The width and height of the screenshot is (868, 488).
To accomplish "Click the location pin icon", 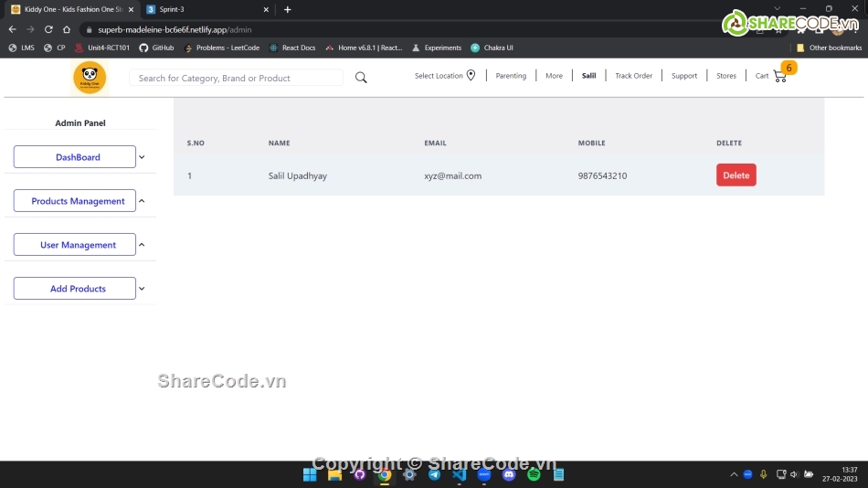I will pyautogui.click(x=471, y=76).
